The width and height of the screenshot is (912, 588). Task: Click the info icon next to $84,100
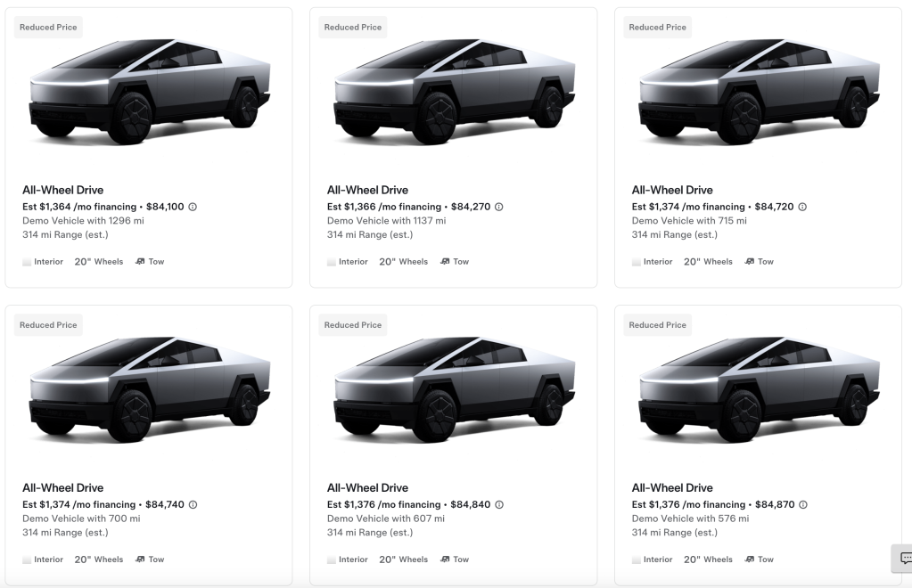click(193, 207)
